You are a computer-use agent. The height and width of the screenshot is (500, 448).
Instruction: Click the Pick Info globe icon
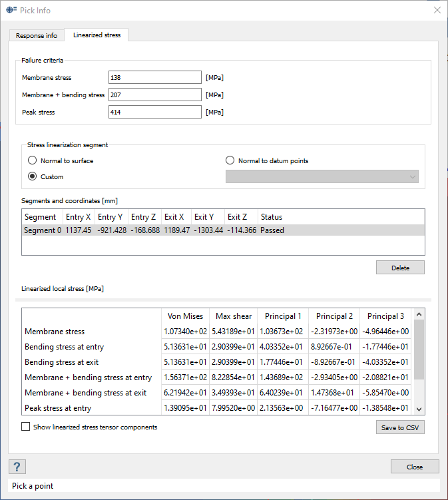click(x=11, y=10)
